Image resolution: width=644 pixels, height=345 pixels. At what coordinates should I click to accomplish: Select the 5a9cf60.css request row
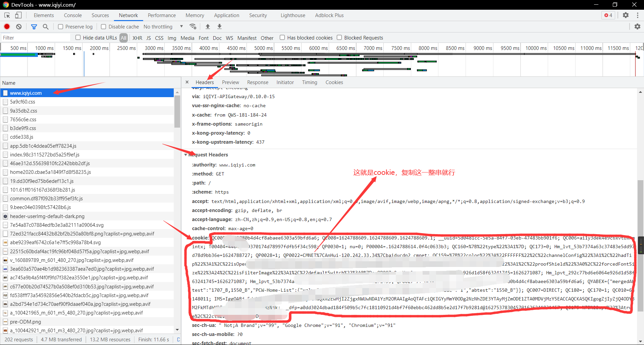point(87,101)
